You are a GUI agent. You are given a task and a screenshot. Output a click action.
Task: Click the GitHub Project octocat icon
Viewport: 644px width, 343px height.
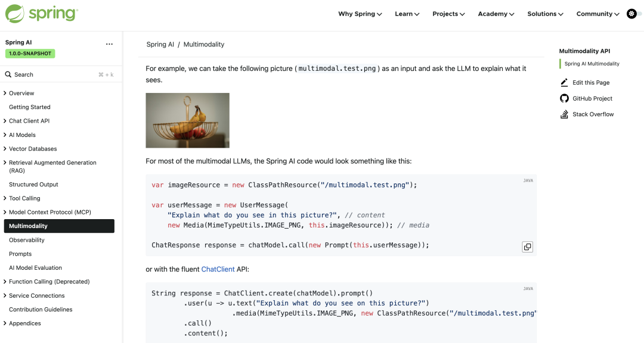pos(564,98)
